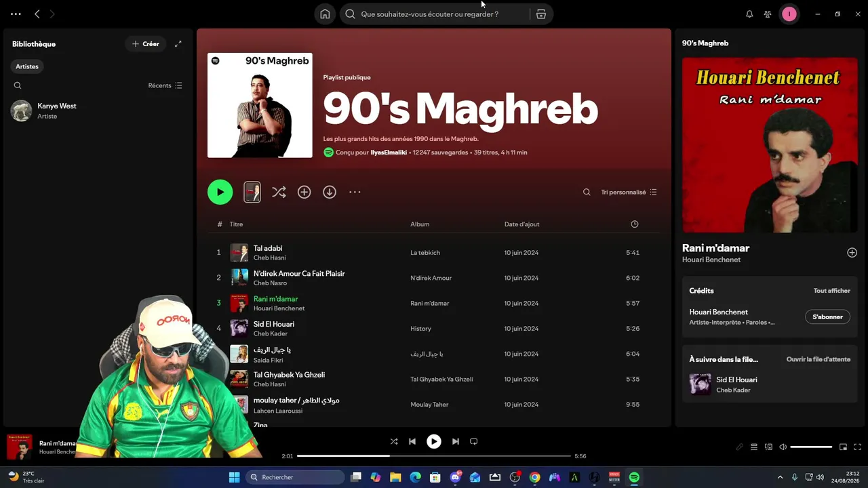Screen dimensions: 868x488
Task: Toggle lyrics microphone icon
Action: (740, 447)
